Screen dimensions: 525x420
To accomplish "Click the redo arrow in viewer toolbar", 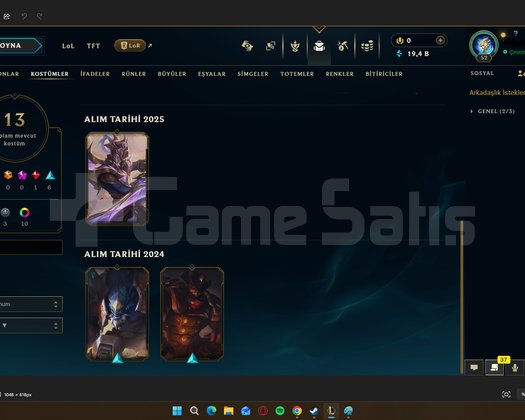I will (x=40, y=16).
